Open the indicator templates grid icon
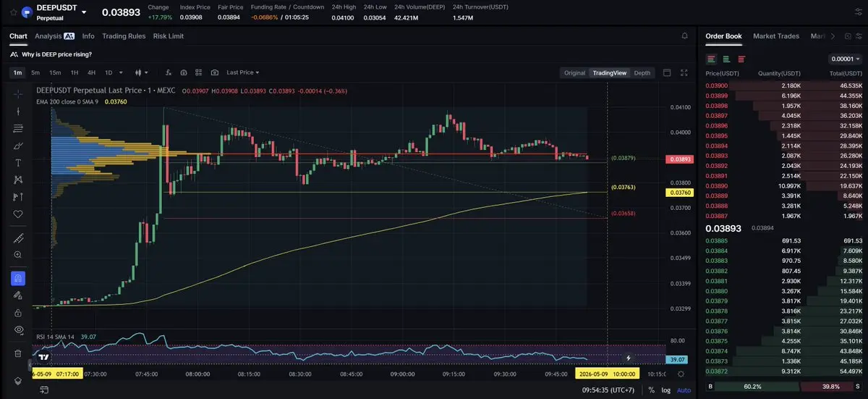 click(x=199, y=72)
